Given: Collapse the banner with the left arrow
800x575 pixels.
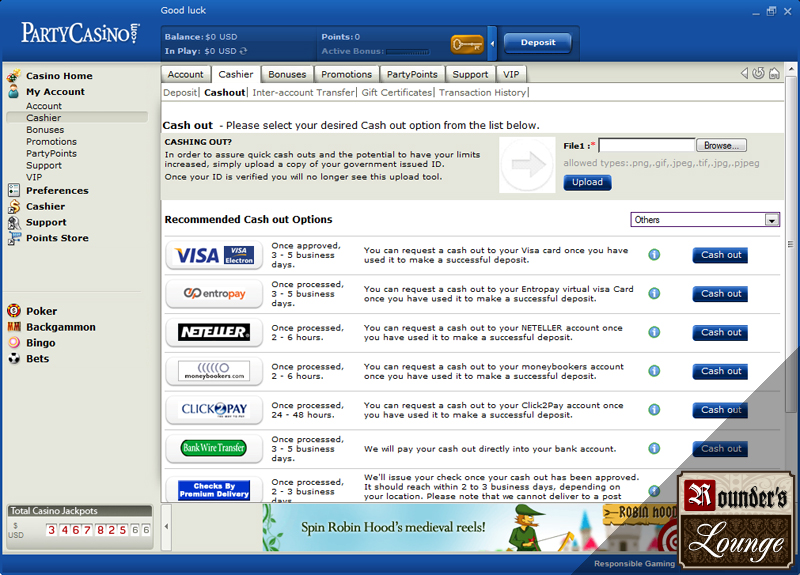Looking at the screenshot, I should (x=166, y=526).
